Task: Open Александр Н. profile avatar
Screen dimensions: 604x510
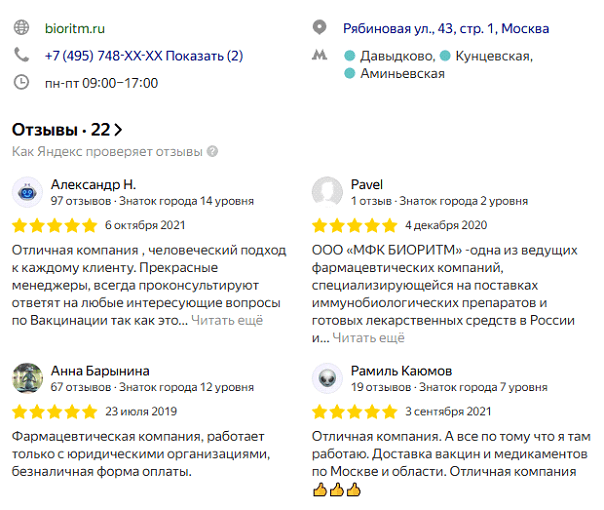Action: (x=27, y=192)
